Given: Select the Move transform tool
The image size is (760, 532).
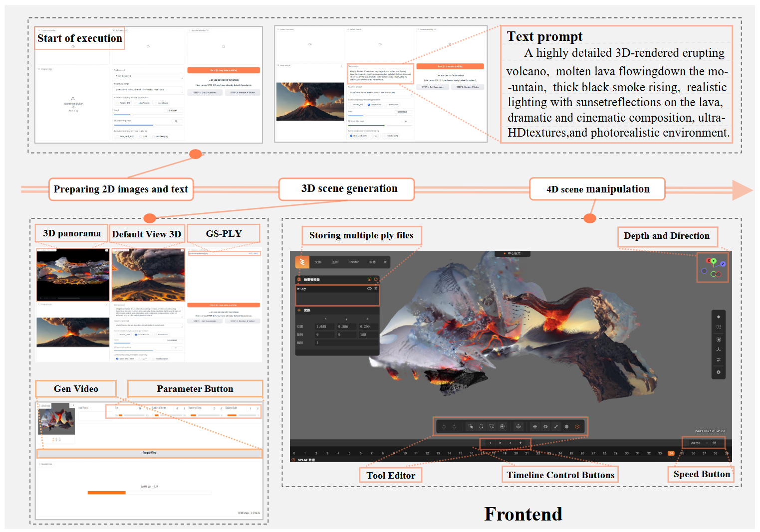Looking at the screenshot, I should 534,426.
